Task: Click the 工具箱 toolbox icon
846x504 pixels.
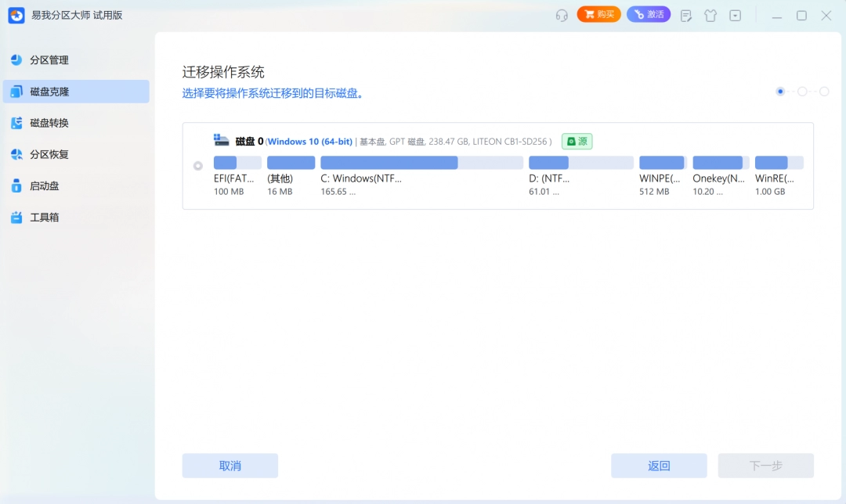Action: [16, 218]
